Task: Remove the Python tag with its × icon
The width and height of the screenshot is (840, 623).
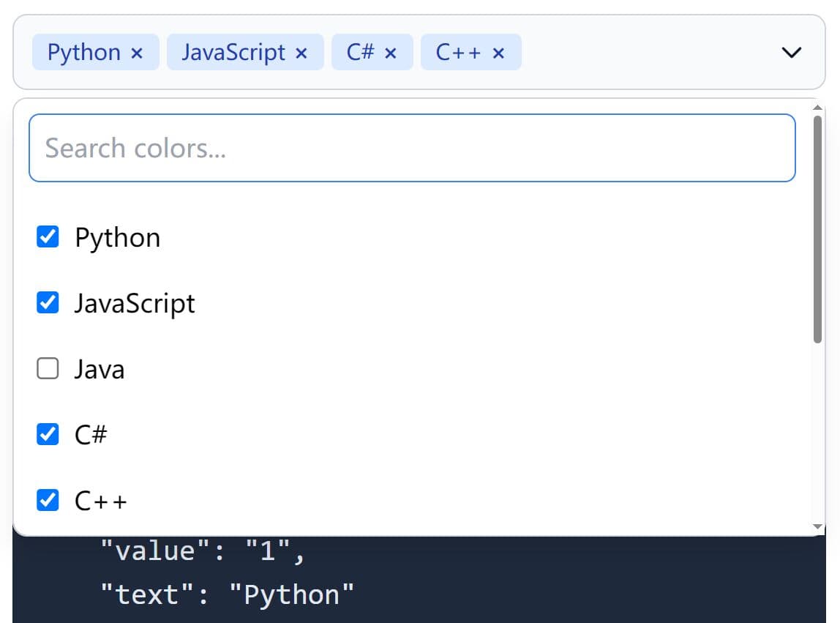Action: tap(137, 53)
